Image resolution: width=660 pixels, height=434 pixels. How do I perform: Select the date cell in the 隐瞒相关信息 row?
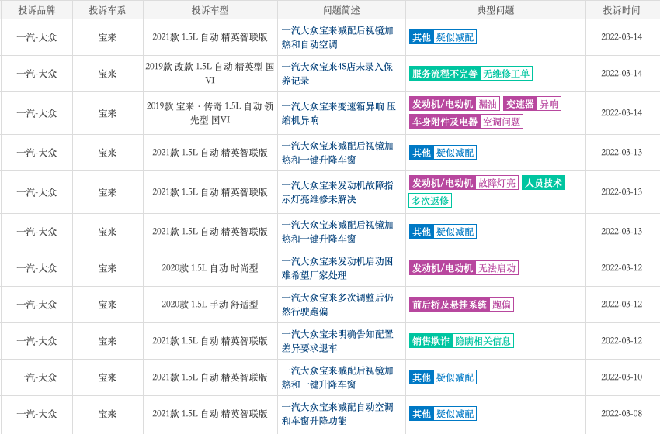[x=621, y=340]
